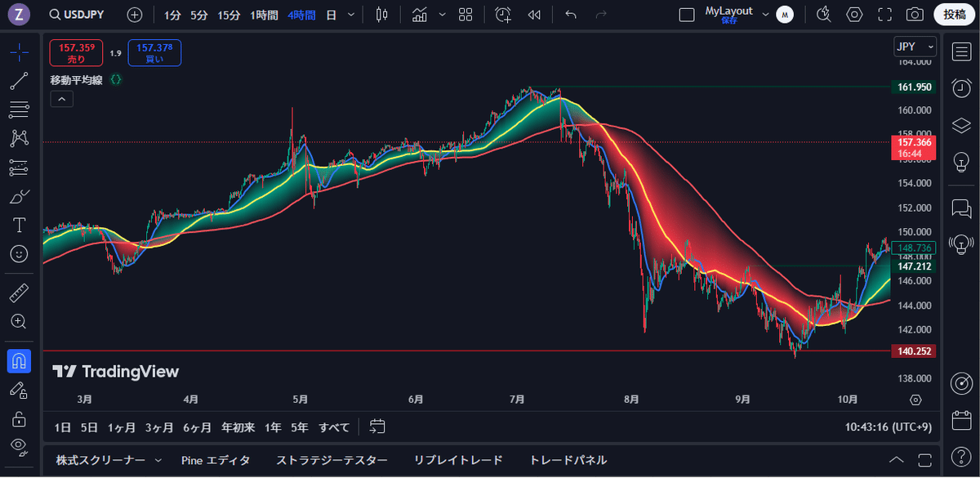Select the trend line drawing tool
This screenshot has width=980, height=478.
[x=19, y=81]
